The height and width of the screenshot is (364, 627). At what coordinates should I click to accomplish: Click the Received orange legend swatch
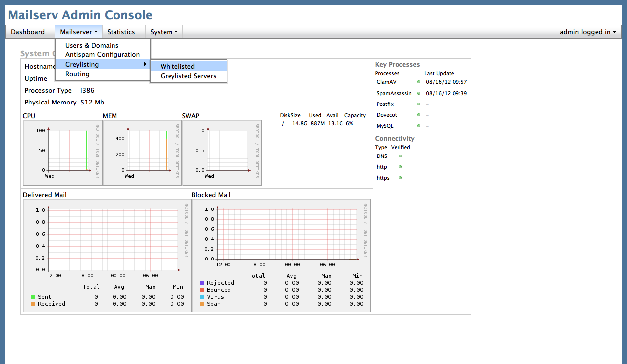[x=33, y=304]
